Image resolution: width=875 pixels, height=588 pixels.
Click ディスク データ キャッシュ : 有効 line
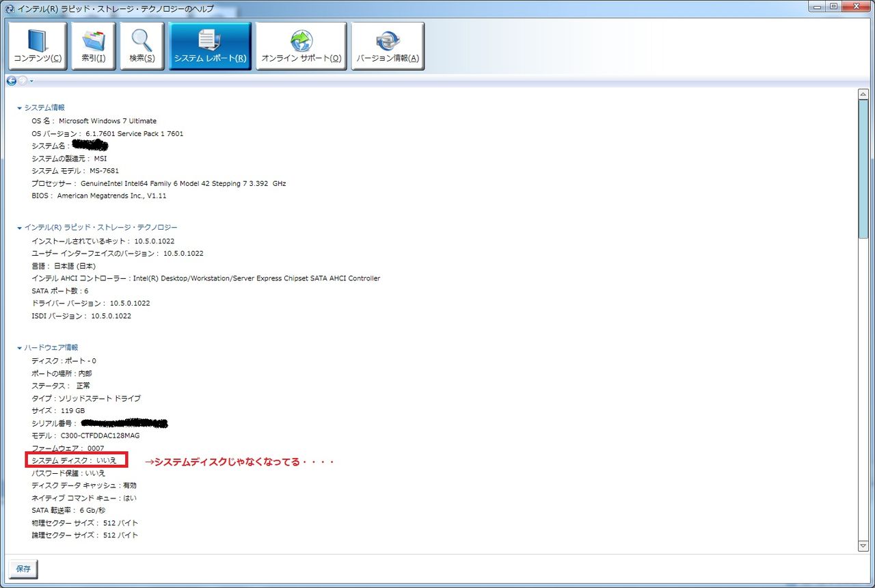coord(84,485)
